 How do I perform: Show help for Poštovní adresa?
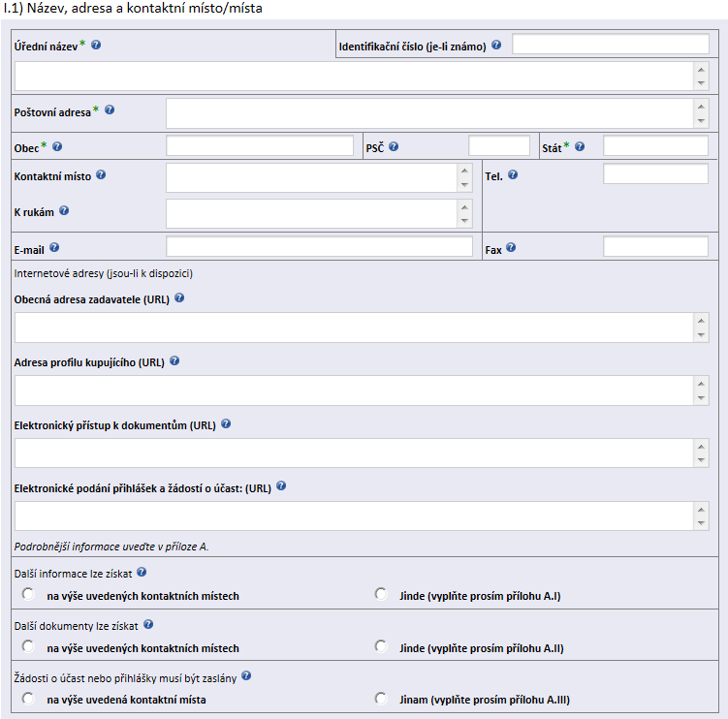point(110,110)
